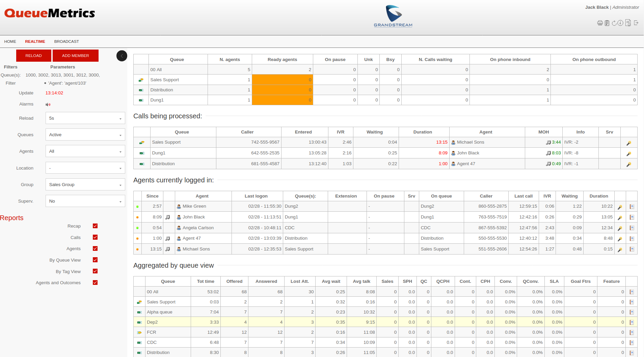This screenshot has width=644, height=357.
Task: Uncheck the Agents and Outcomes checkbox
Action: (x=95, y=282)
